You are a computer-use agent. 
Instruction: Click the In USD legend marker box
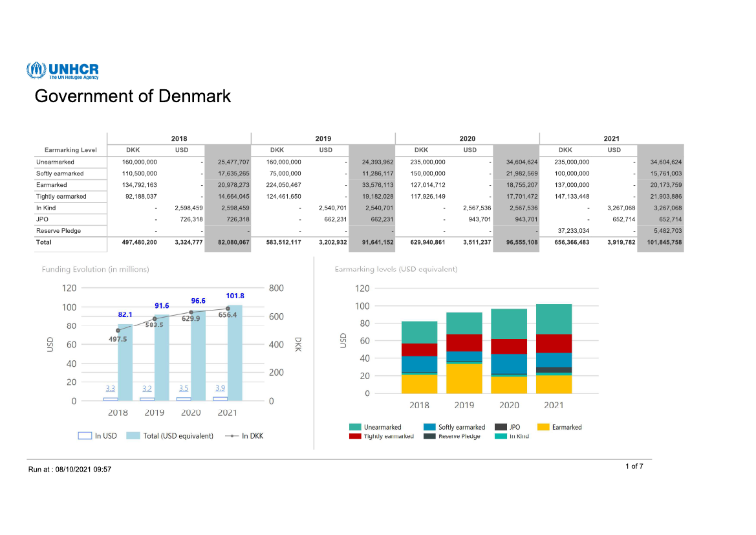tap(85, 435)
